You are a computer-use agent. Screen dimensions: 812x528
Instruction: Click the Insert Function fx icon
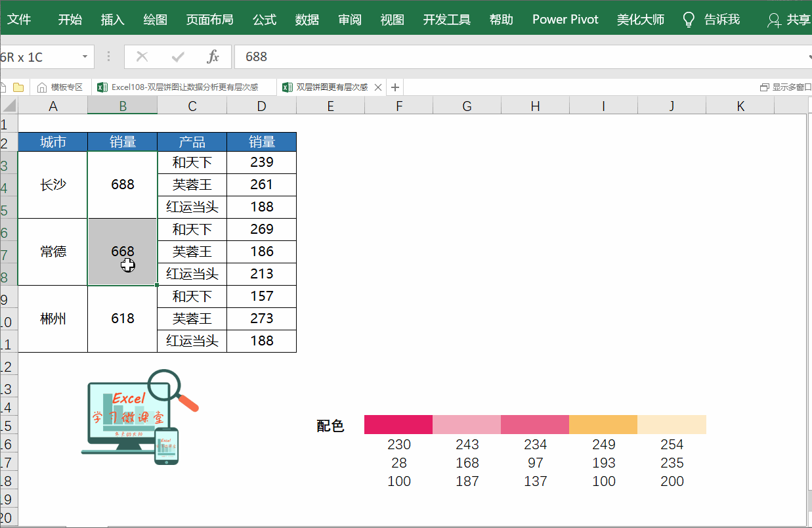click(213, 56)
